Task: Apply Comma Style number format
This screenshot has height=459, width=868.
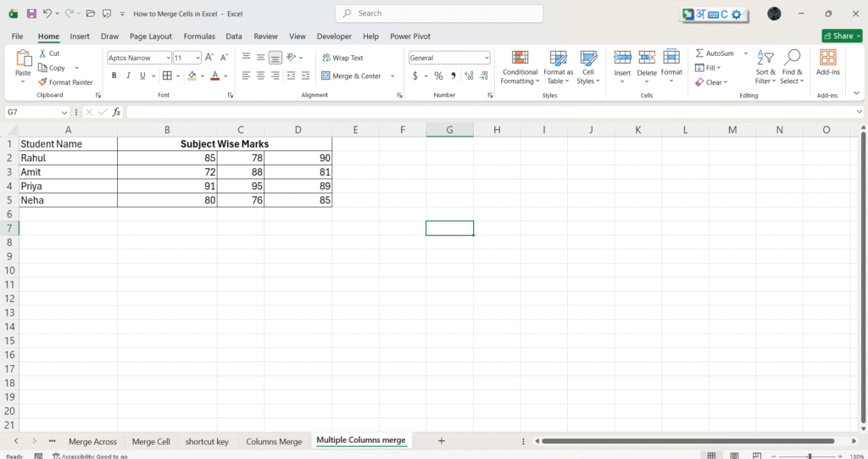Action: [453, 76]
